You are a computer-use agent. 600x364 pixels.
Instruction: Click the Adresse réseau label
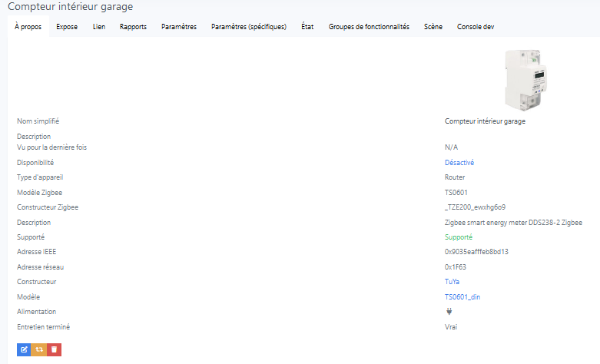tap(40, 267)
